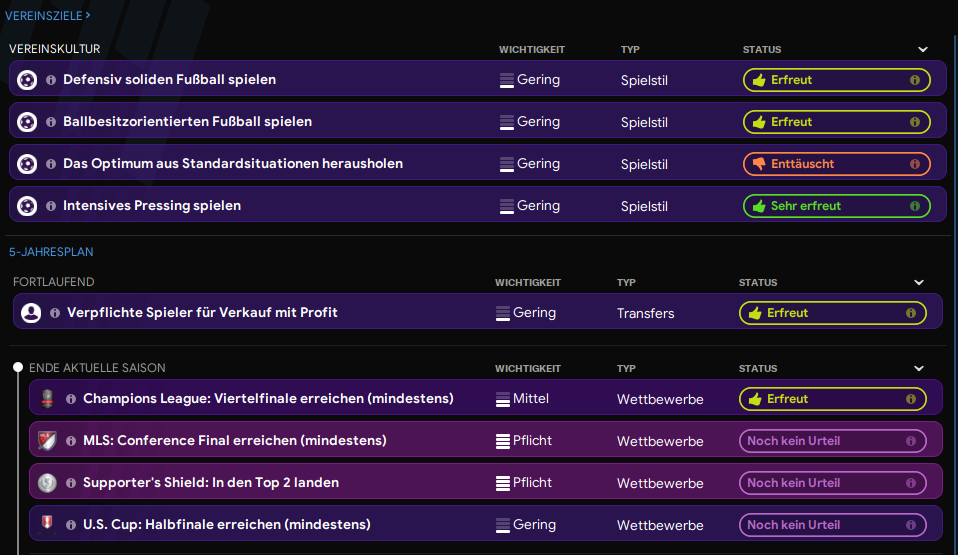
Task: Click Champions League trophy icon
Action: click(47, 399)
